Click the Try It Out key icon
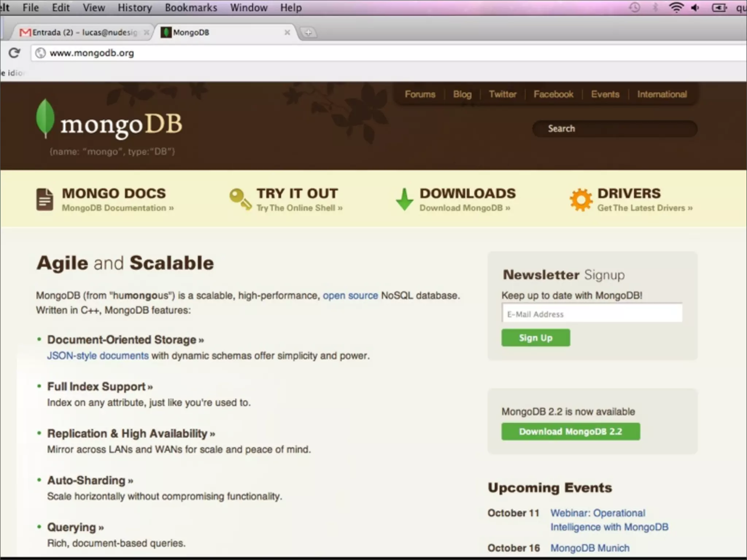The image size is (747, 560). click(240, 199)
